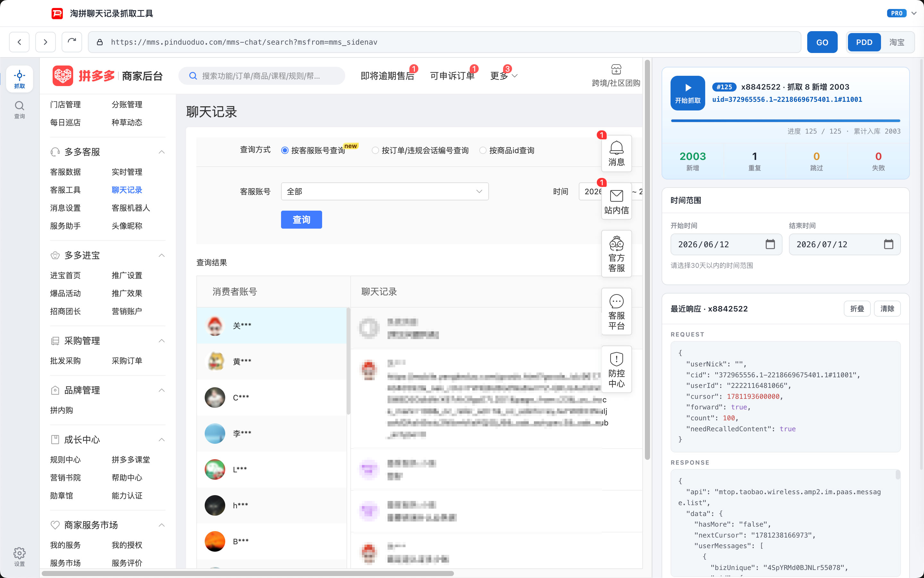The image size is (924, 578).
Task: Open 即将逾期售后 link
Action: point(387,76)
